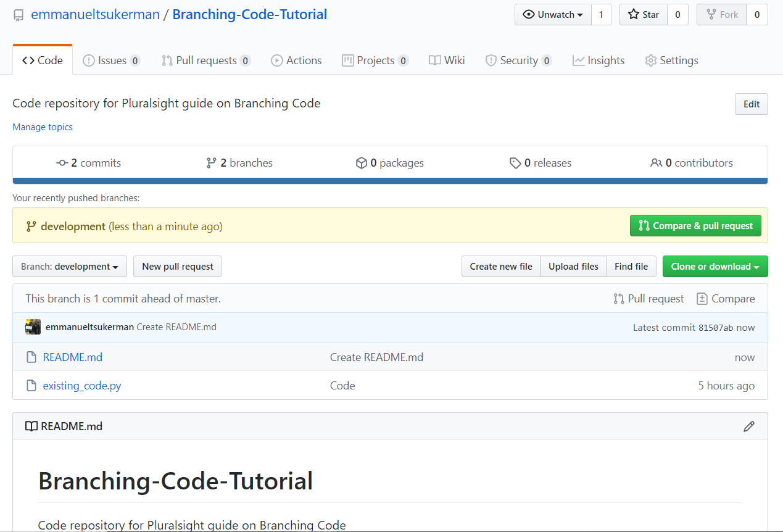Open repository Settings tab
Image resolution: width=783 pixels, height=532 pixels.
point(671,60)
